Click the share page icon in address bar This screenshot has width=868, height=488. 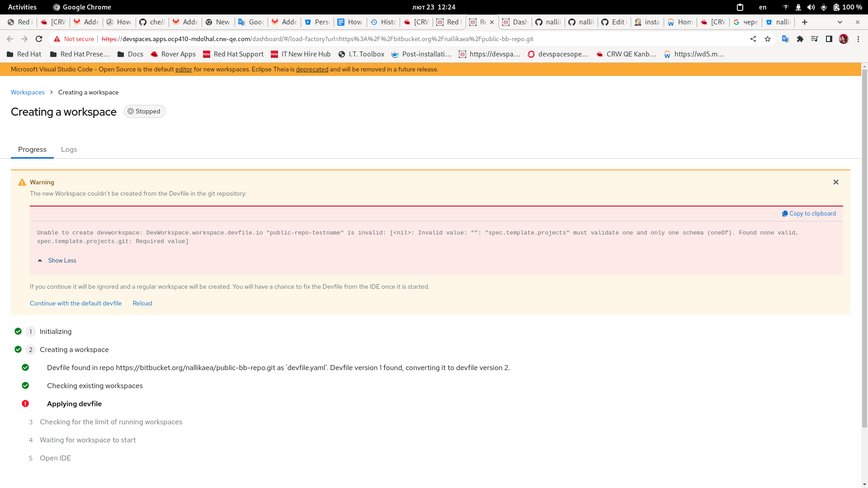[x=753, y=39]
